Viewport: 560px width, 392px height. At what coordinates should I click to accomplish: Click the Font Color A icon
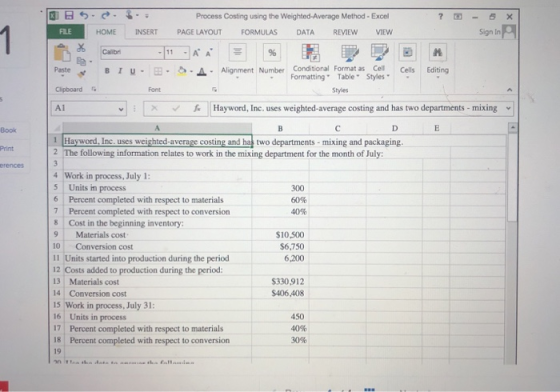[x=202, y=71]
